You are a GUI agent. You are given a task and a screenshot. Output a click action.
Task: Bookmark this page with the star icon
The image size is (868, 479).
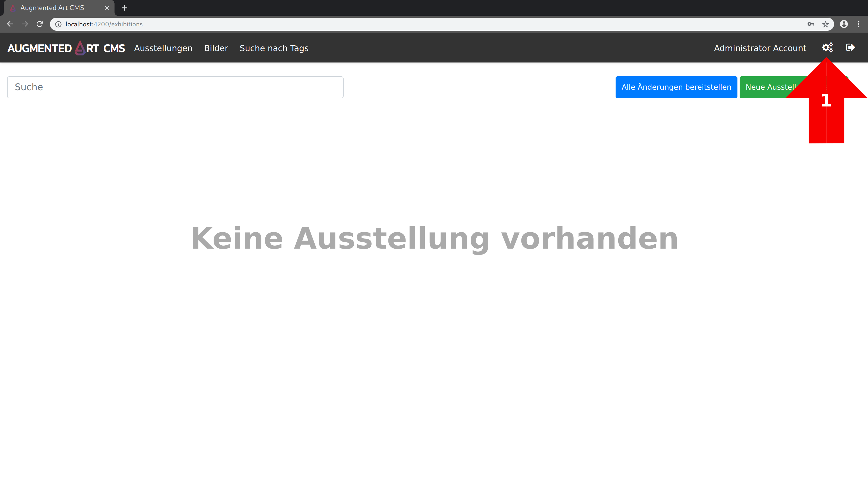[825, 24]
